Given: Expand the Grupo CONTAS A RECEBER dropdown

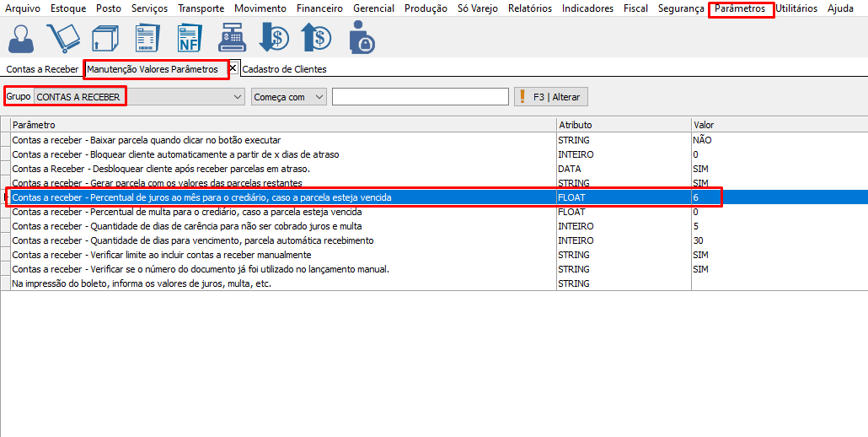Looking at the screenshot, I should click(x=236, y=97).
